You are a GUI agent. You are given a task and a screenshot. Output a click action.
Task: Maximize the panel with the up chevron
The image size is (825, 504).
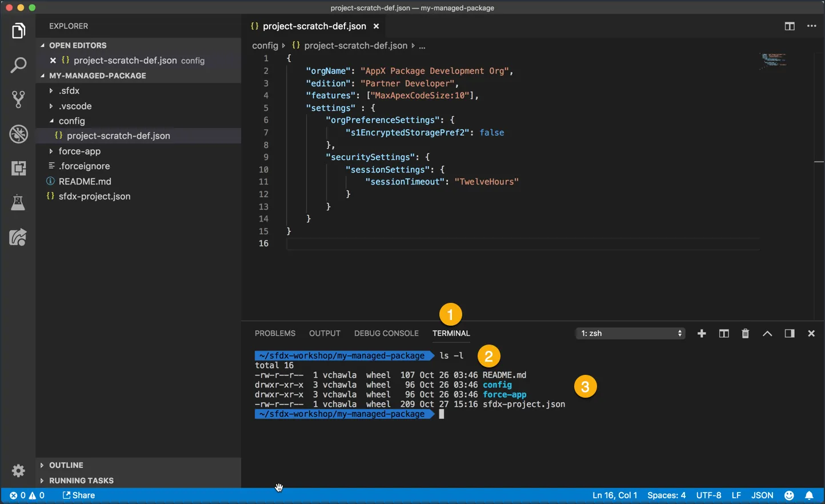pos(767,334)
